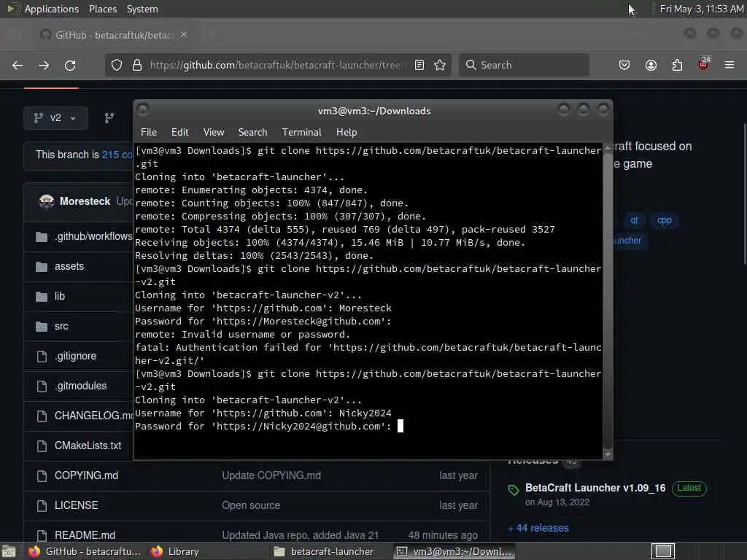Close the GitHub betacraftuk tab
The image size is (747, 560).
tap(184, 35)
